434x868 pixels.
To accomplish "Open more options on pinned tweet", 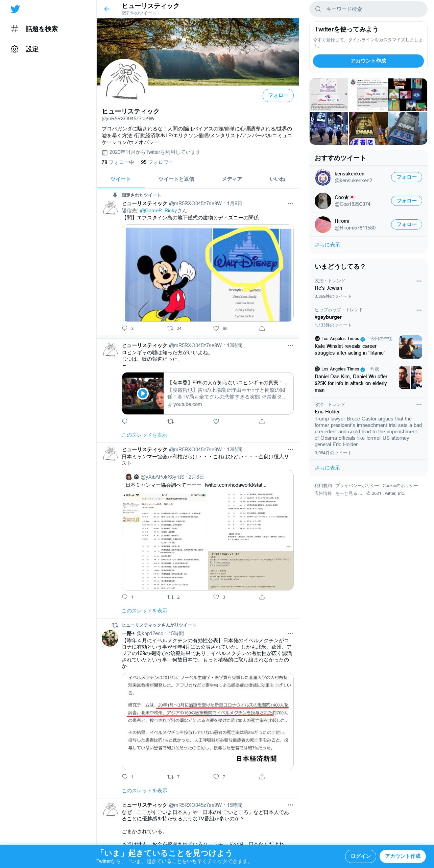I will point(290,203).
